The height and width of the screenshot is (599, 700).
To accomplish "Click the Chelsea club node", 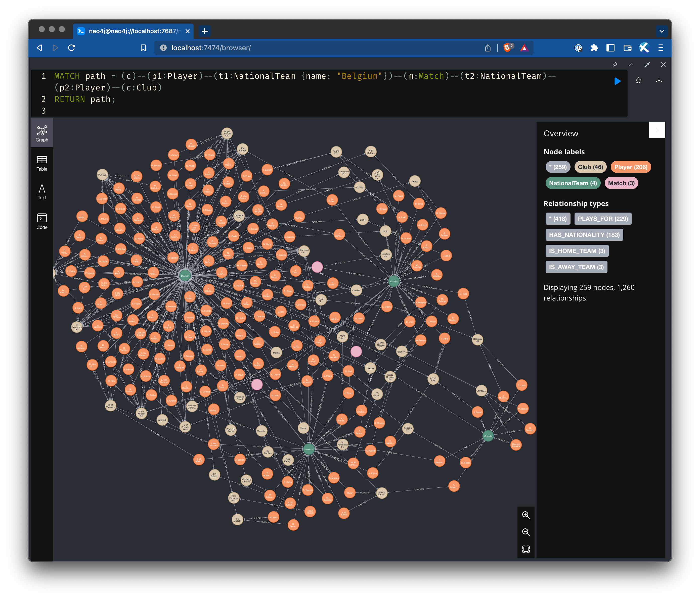I will click(x=356, y=290).
